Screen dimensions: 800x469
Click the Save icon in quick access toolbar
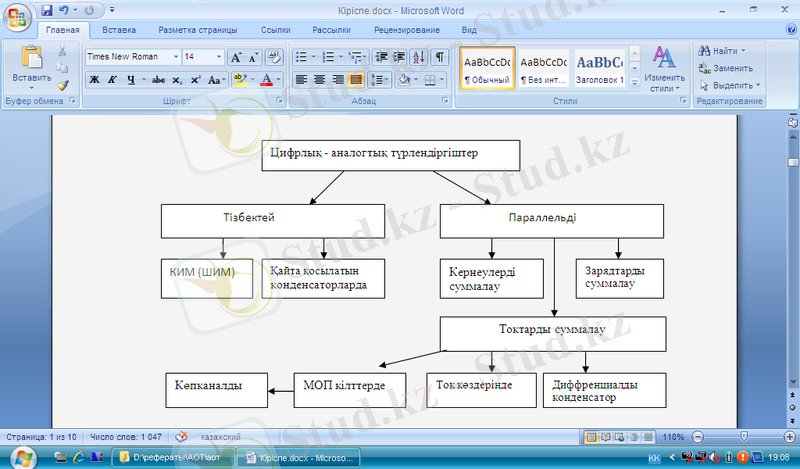coord(45,11)
